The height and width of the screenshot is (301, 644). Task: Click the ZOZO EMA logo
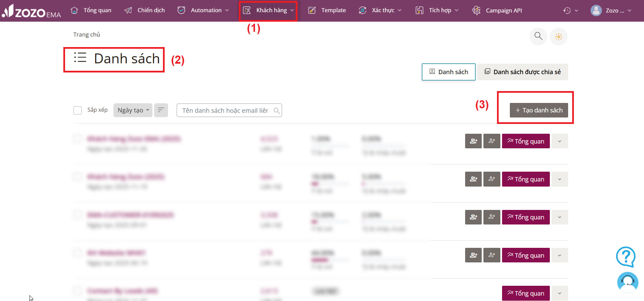tap(31, 11)
